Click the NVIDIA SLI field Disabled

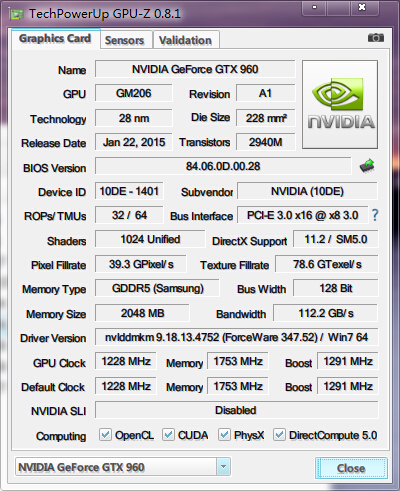(237, 410)
